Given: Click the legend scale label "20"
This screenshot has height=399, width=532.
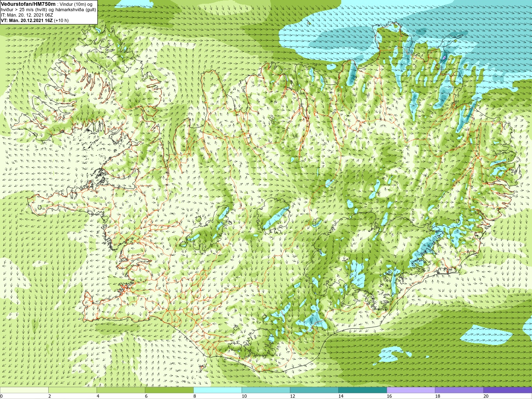Looking at the screenshot, I should (x=486, y=396).
